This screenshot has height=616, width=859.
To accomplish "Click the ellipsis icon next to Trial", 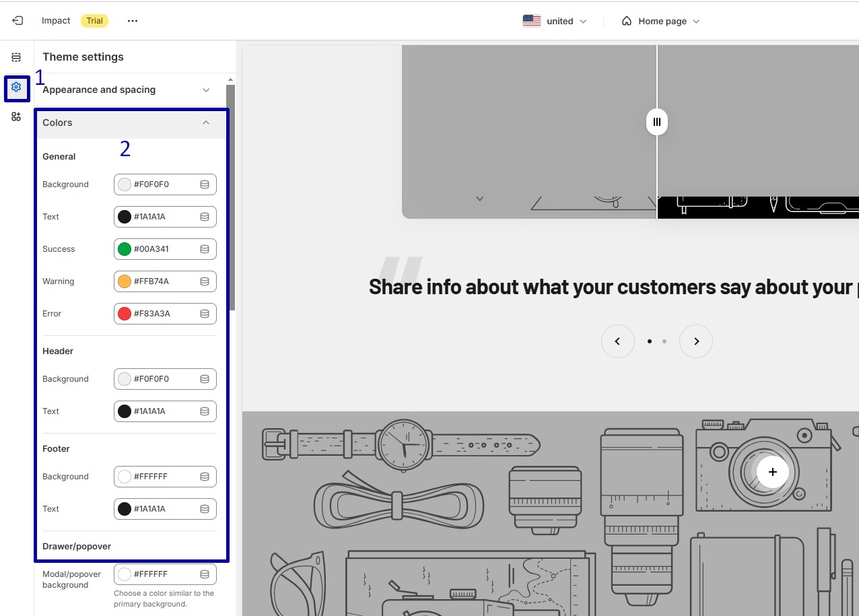I will pos(132,20).
